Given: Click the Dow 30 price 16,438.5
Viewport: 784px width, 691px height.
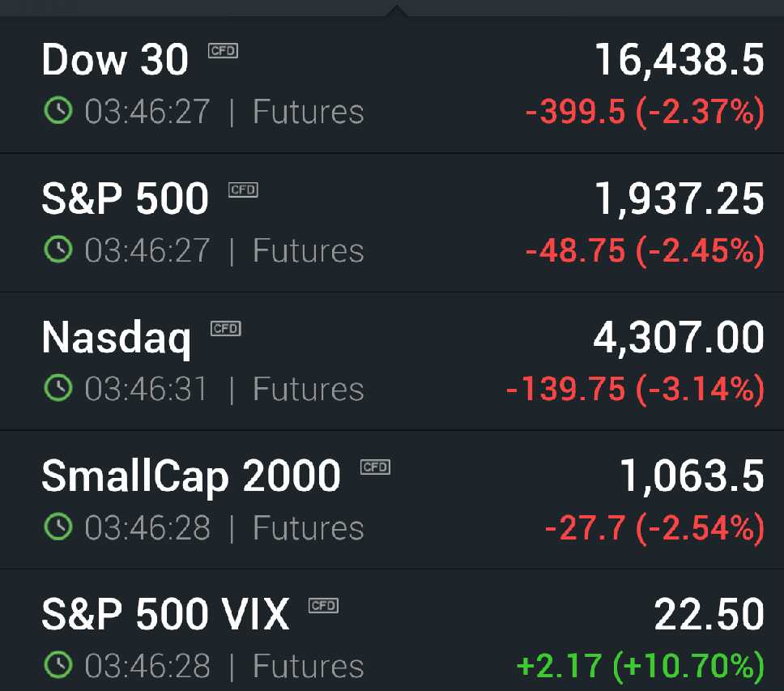Looking at the screenshot, I should [x=679, y=60].
